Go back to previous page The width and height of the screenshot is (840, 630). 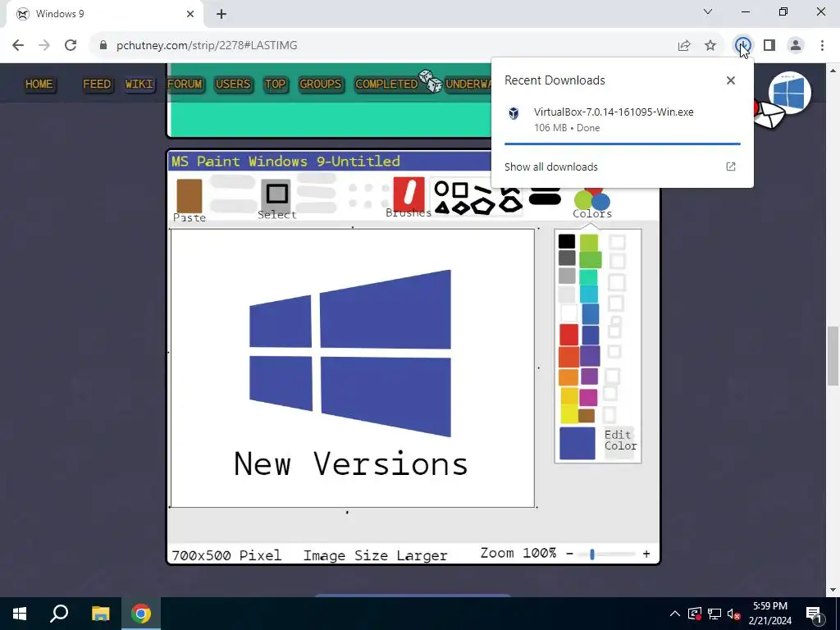tap(18, 45)
